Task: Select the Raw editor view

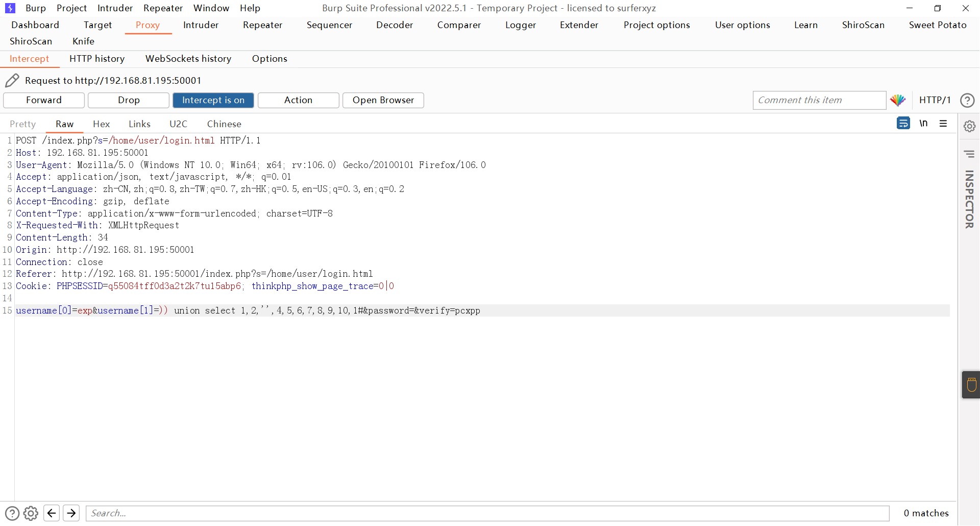Action: (x=64, y=124)
